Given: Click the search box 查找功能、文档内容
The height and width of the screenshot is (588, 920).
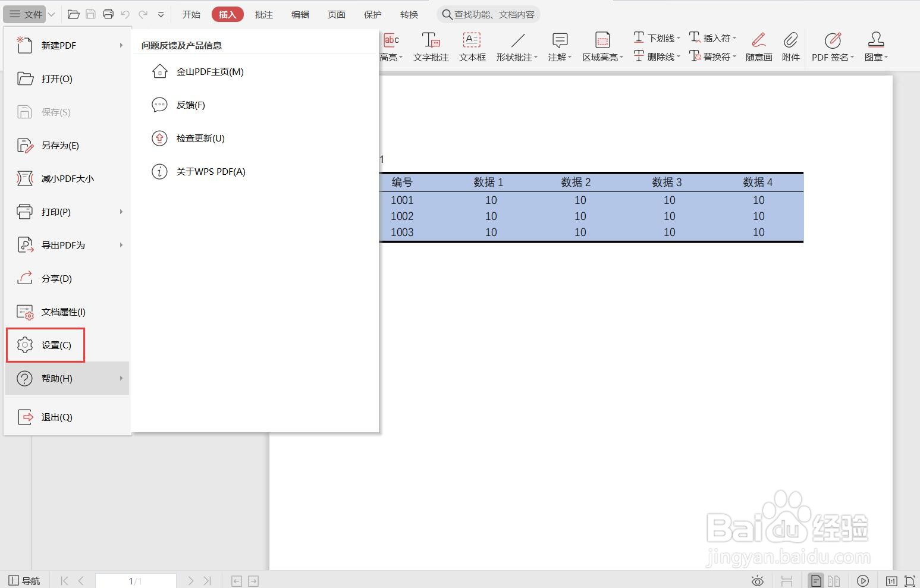Looking at the screenshot, I should (x=488, y=14).
